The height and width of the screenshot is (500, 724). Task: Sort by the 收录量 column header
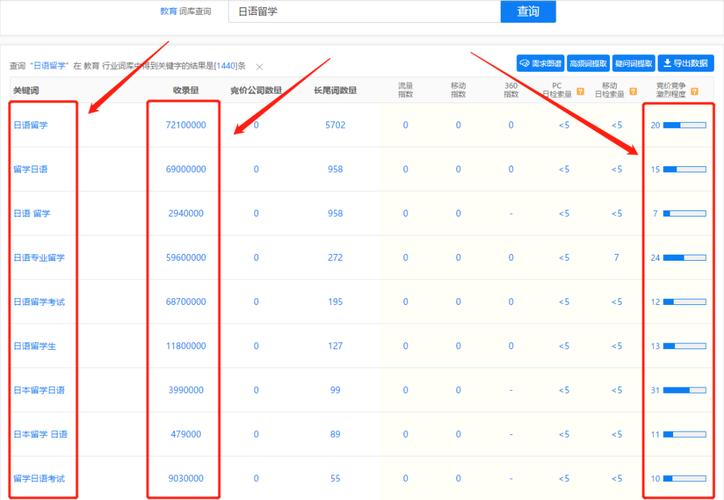186,90
